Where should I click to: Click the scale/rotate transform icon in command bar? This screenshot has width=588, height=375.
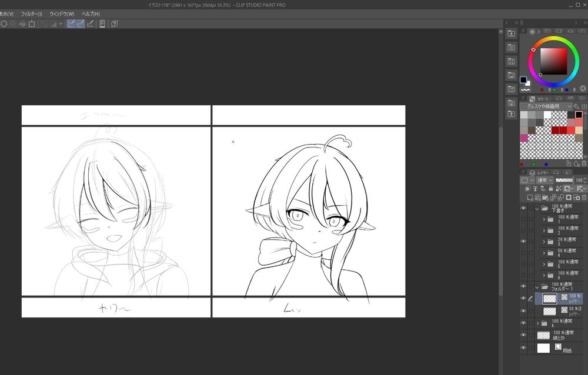point(32,24)
